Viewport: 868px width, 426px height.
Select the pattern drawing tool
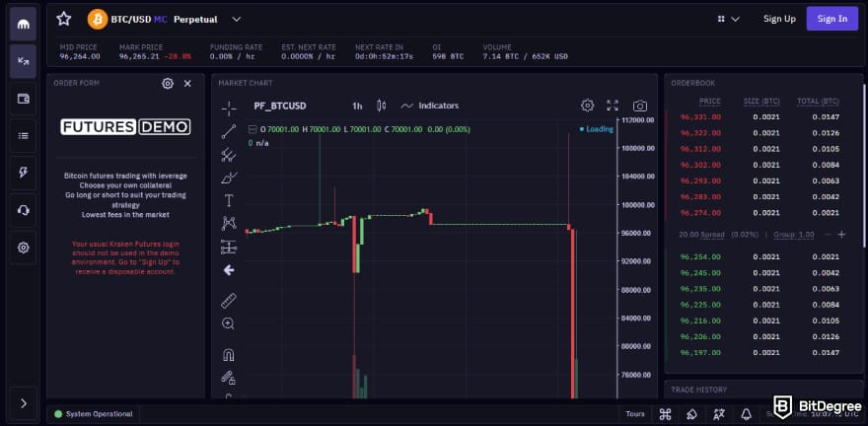pyautogui.click(x=229, y=224)
